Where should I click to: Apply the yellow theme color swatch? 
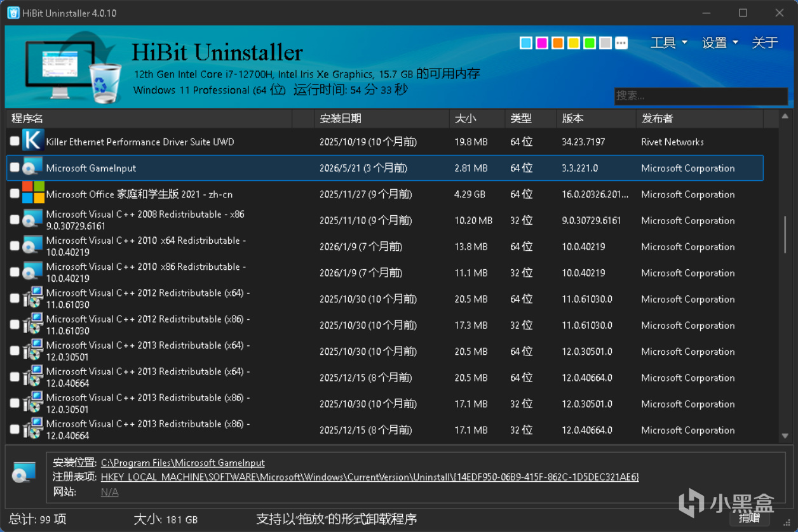tap(574, 43)
